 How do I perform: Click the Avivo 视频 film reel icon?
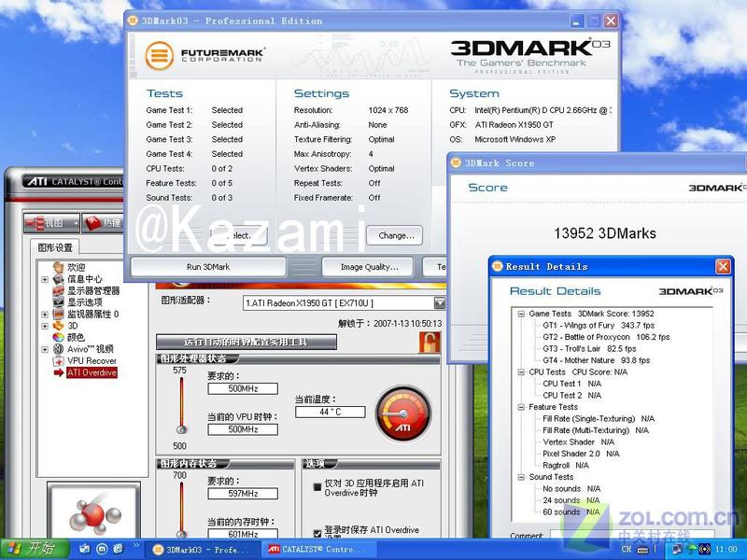[59, 349]
